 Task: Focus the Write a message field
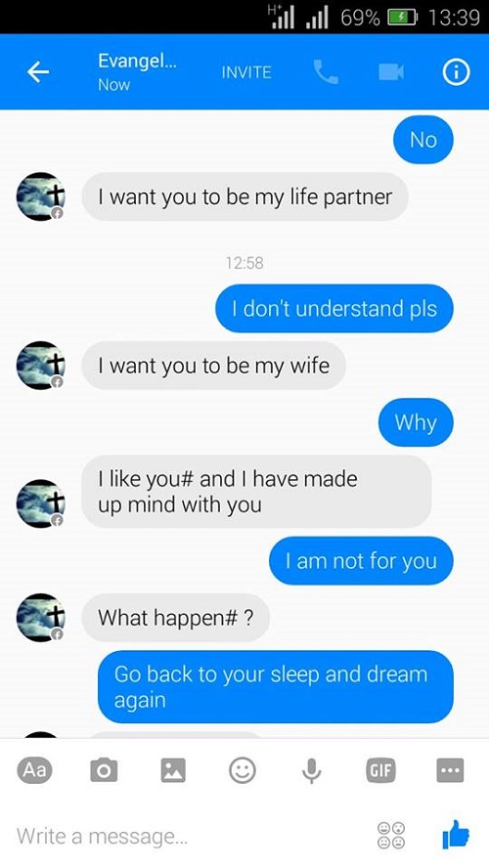pos(189,836)
